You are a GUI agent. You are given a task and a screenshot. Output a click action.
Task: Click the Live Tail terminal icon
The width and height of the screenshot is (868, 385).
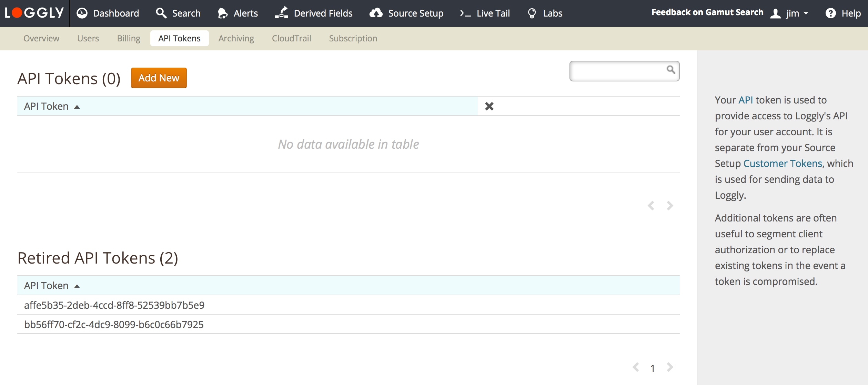465,13
